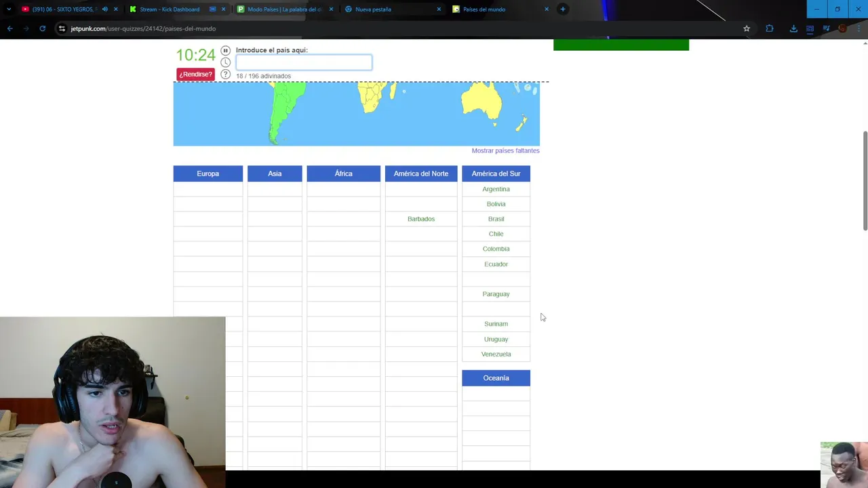Click Barbados in América del Norte
Image resolution: width=868 pixels, height=488 pixels.
tap(421, 219)
